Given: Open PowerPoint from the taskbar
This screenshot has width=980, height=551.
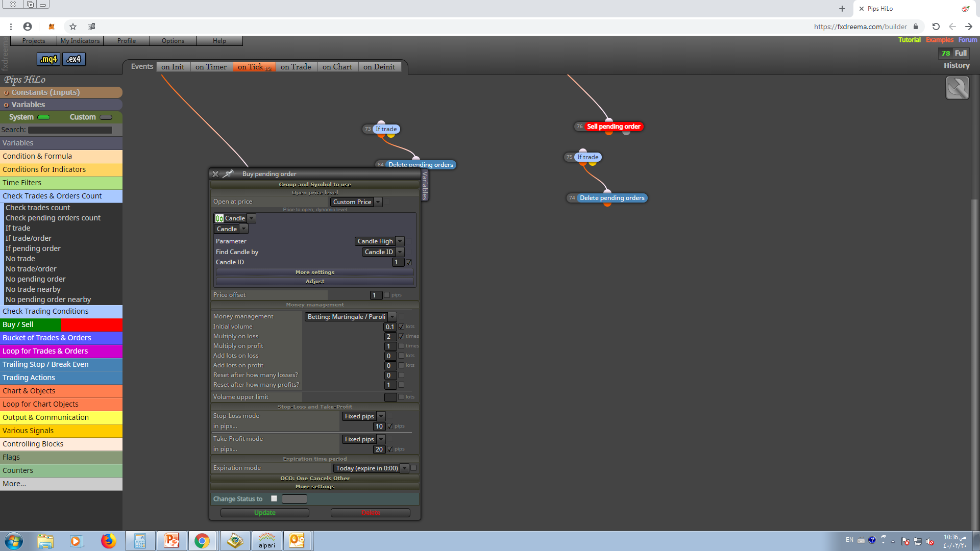Looking at the screenshot, I should tap(171, 541).
